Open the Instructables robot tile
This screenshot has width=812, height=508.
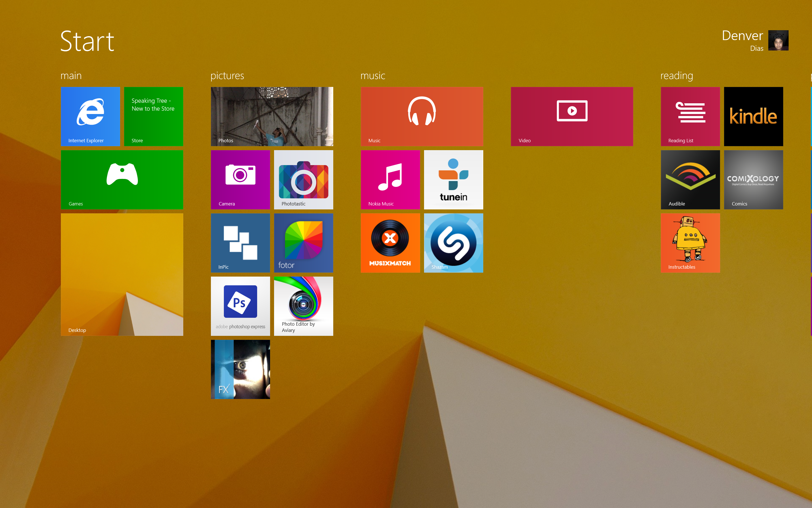690,243
